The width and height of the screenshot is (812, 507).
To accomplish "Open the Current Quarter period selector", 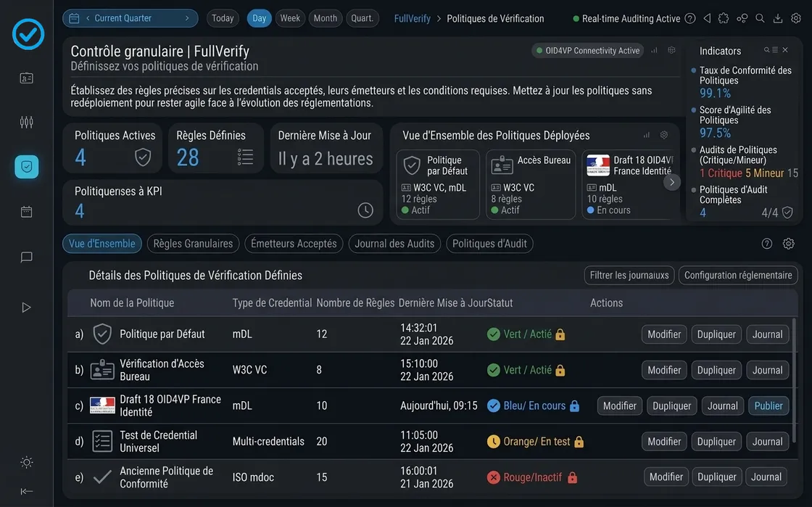I will click(130, 18).
